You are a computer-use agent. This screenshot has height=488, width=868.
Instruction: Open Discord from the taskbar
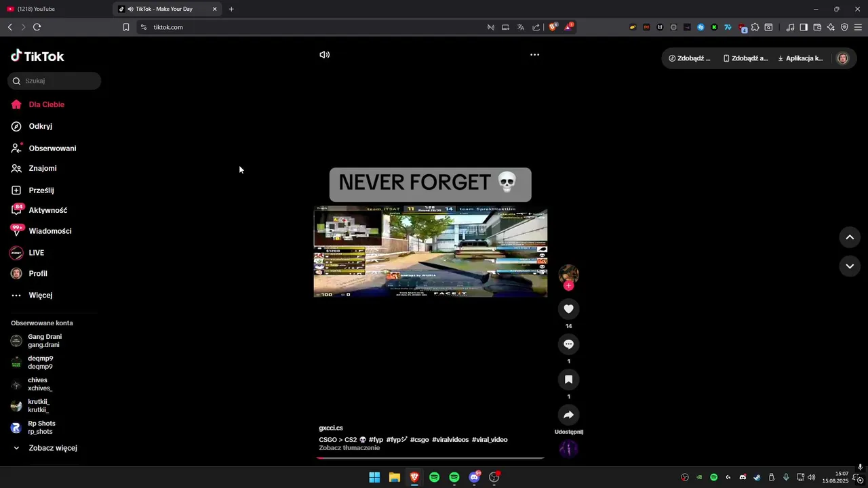point(475,477)
